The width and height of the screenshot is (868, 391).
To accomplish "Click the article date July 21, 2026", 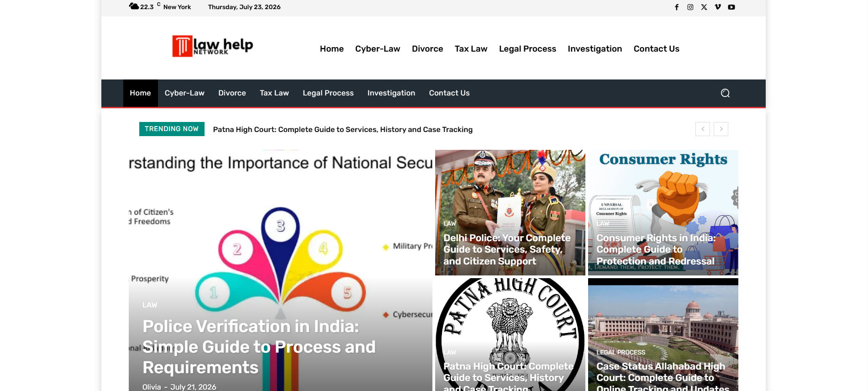I will click(x=193, y=387).
